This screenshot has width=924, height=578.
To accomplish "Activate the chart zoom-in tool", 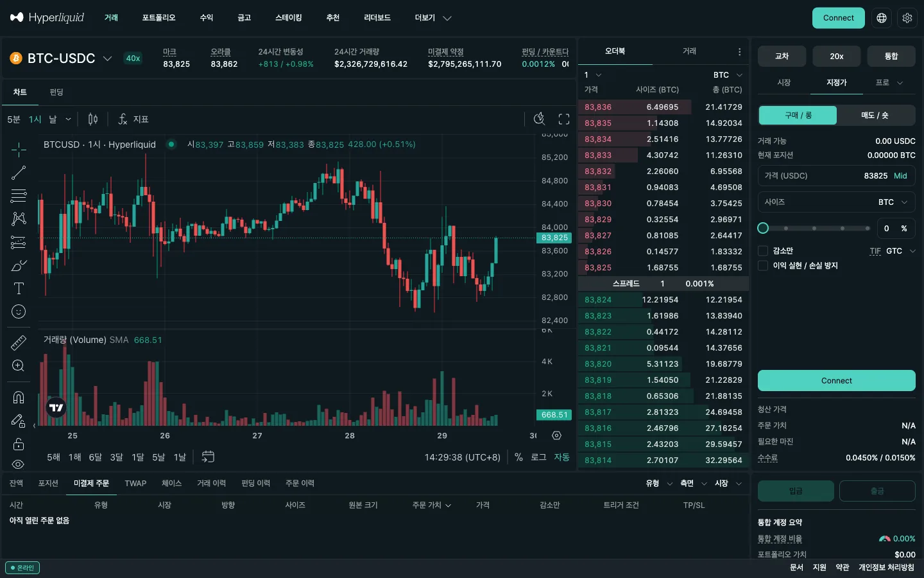I will (x=19, y=365).
